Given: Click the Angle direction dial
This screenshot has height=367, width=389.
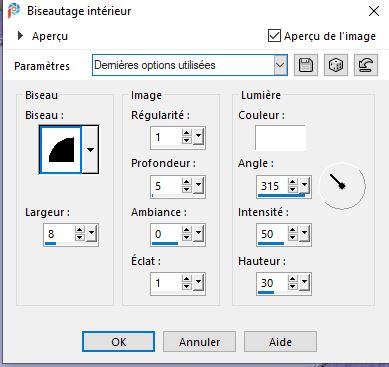Looking at the screenshot, I should coord(342,186).
